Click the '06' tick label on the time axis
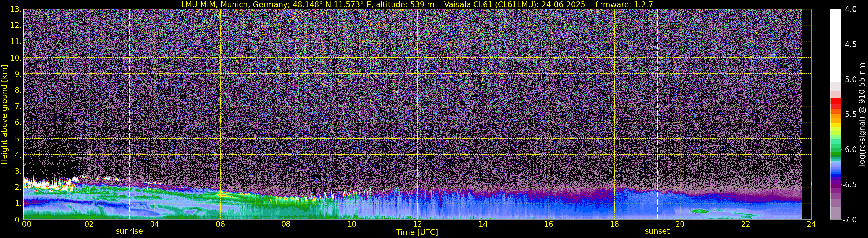 220,224
